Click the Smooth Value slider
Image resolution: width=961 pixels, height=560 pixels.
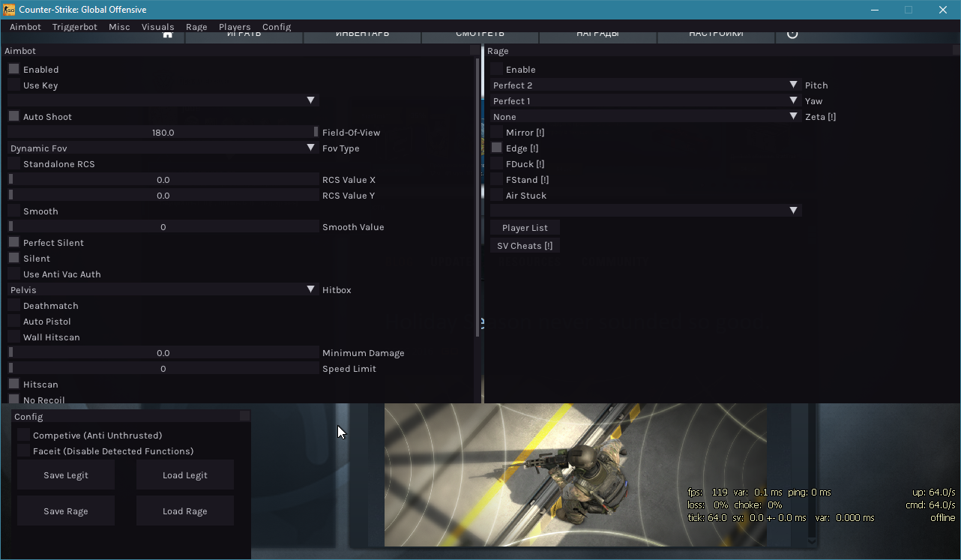(163, 226)
